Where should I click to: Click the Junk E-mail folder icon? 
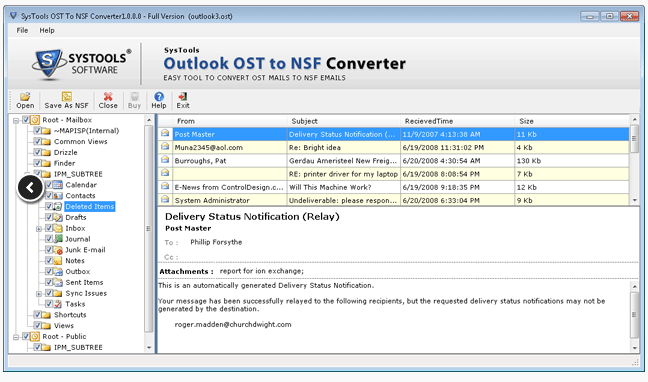click(x=58, y=250)
